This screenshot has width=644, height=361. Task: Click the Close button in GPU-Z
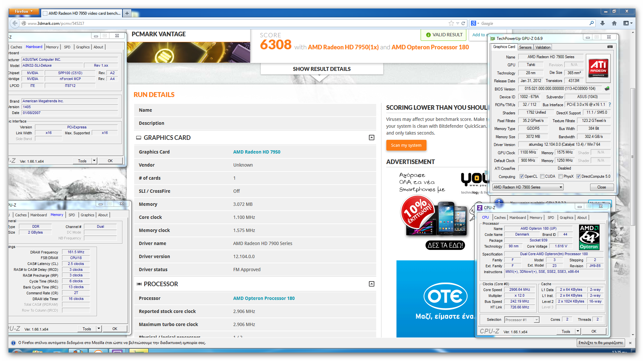pos(602,187)
